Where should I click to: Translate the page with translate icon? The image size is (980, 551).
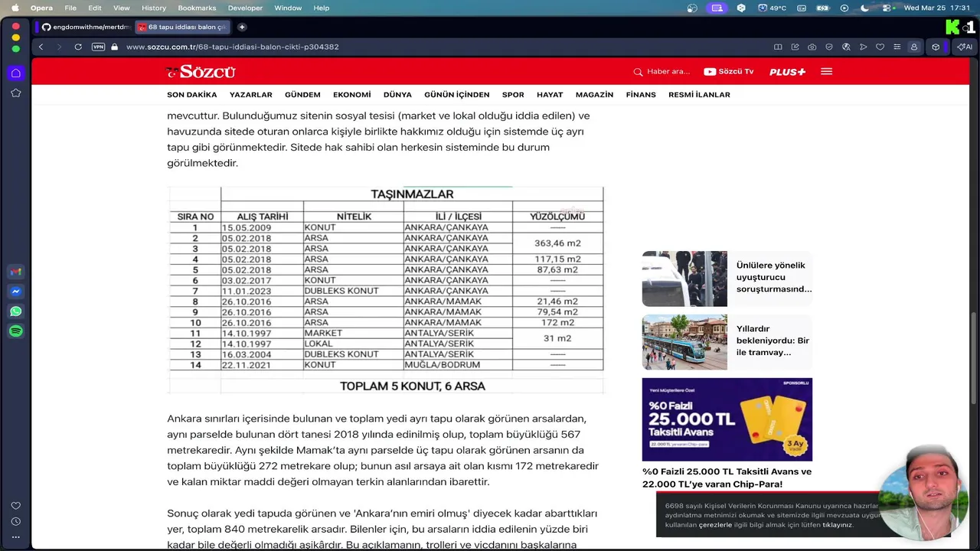click(x=846, y=47)
